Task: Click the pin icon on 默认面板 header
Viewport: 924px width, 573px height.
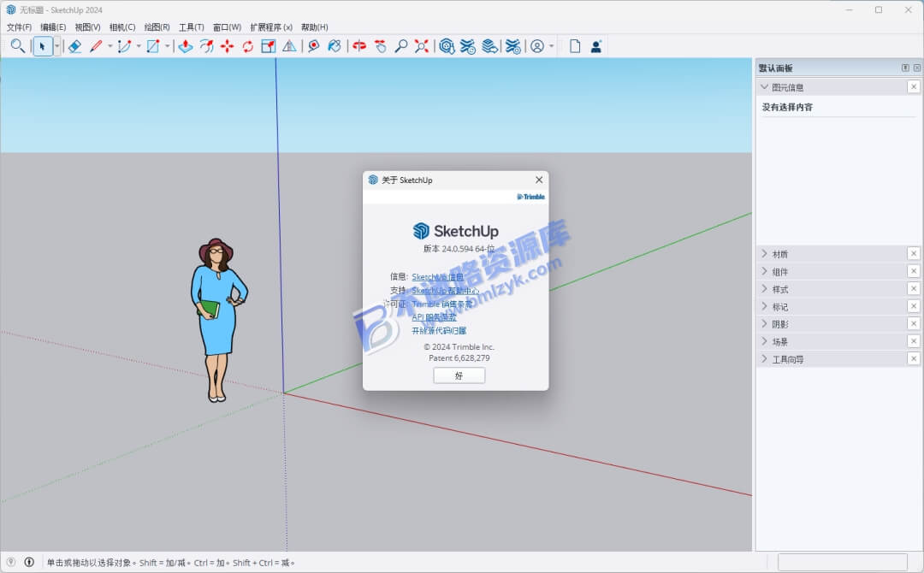Action: coord(905,68)
